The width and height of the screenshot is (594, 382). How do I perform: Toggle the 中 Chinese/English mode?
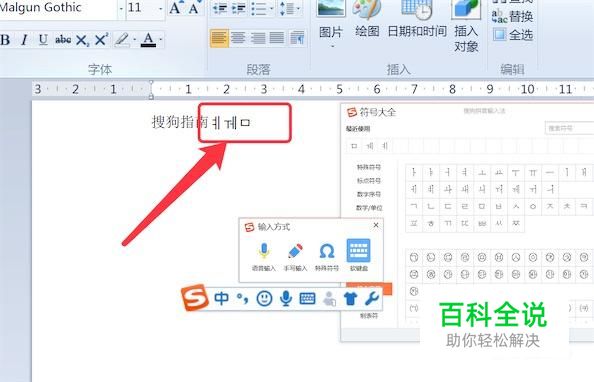(x=222, y=299)
